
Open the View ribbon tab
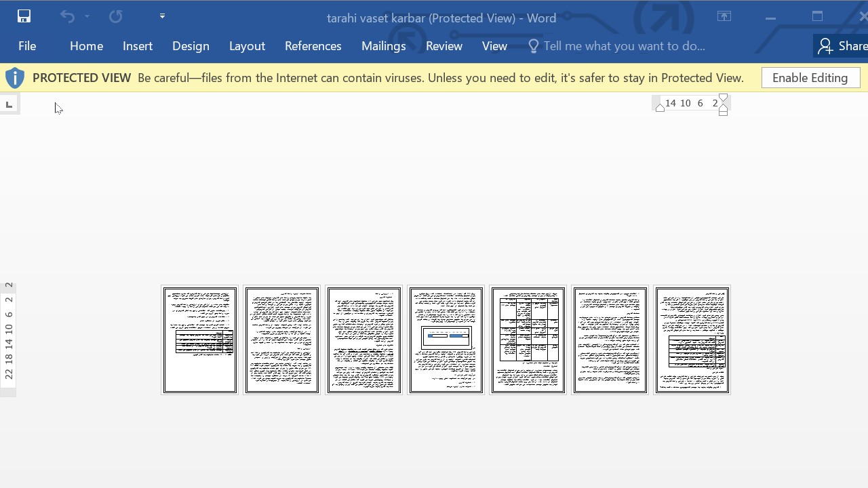pyautogui.click(x=494, y=46)
